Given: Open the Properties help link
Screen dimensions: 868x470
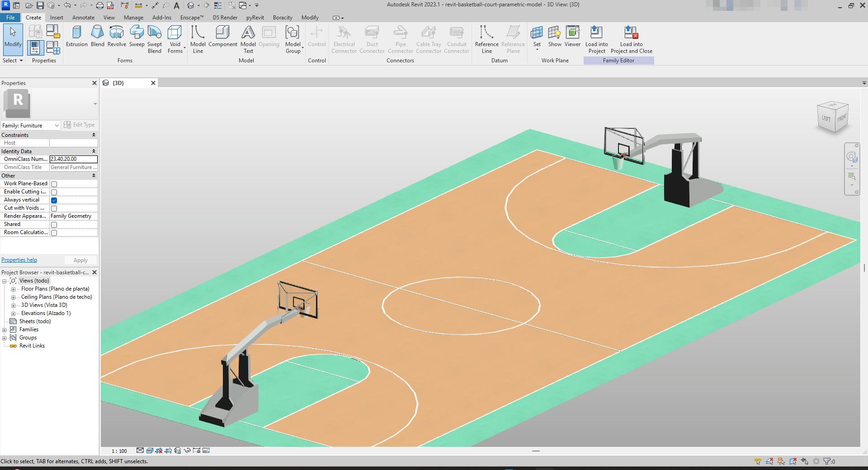Looking at the screenshot, I should (19, 260).
